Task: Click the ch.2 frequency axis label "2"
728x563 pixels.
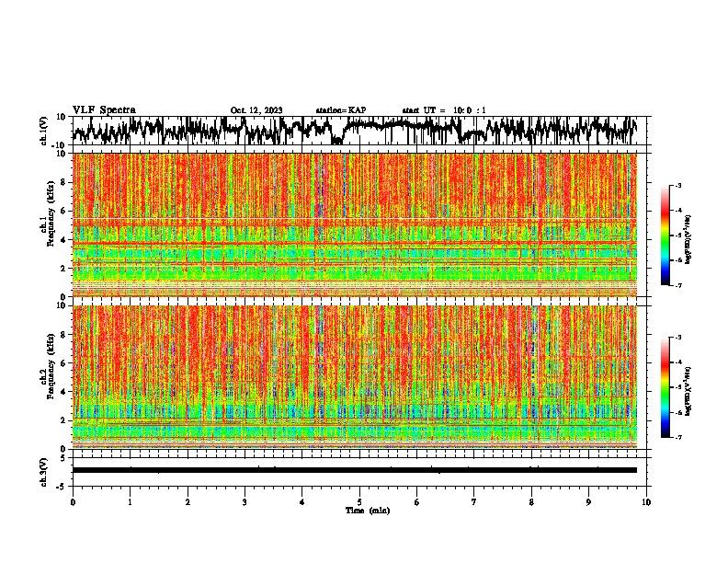Action: [64, 420]
